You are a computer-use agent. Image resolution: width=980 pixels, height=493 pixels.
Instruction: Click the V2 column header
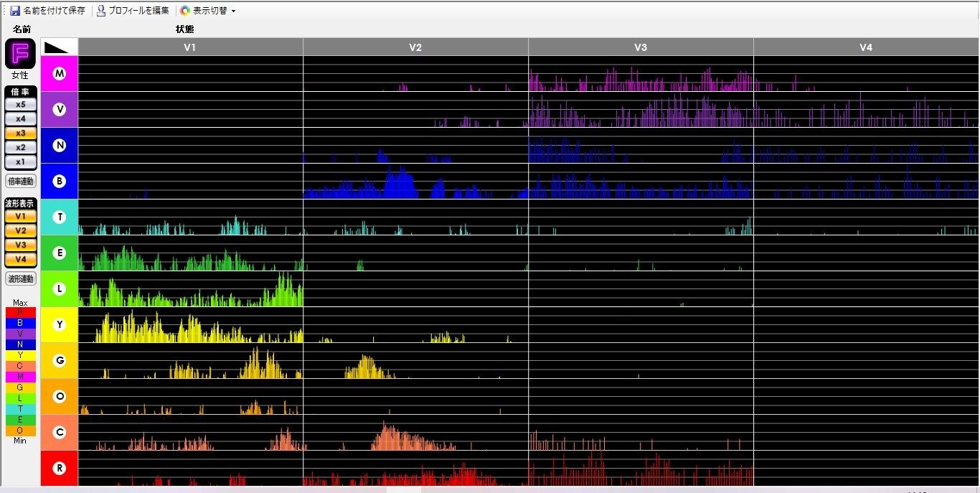pos(415,47)
